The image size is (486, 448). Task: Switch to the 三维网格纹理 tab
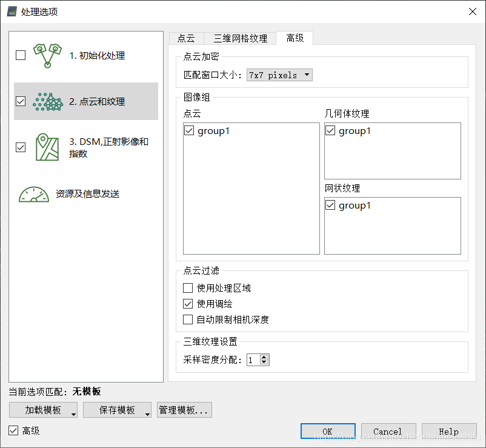240,38
